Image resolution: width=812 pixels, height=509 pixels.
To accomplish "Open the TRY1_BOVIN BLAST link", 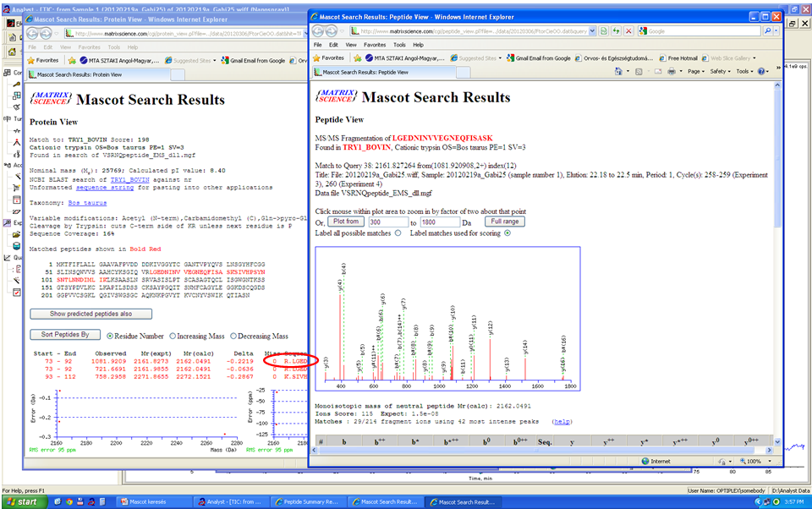I will [129, 180].
